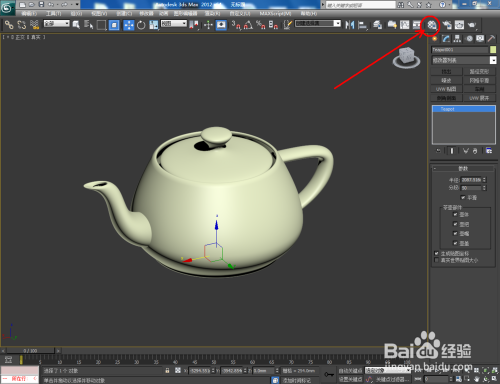Toggle the Angle Snap button

pyautogui.click(x=248, y=25)
